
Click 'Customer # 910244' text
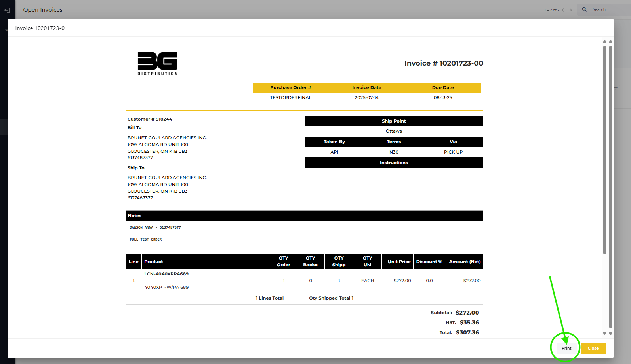(x=150, y=119)
